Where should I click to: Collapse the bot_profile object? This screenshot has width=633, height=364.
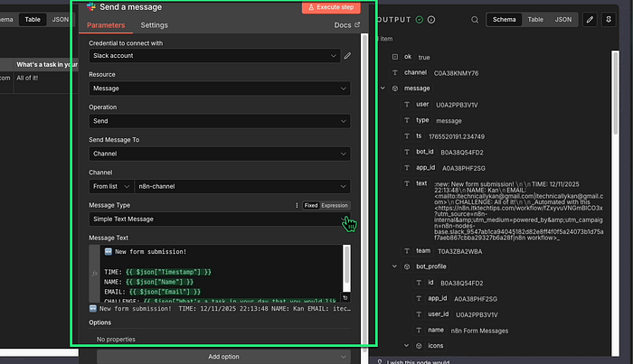click(x=394, y=266)
